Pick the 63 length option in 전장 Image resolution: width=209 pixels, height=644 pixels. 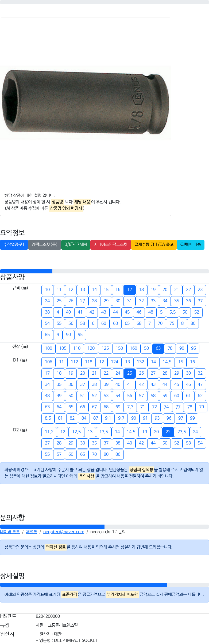(x=158, y=348)
